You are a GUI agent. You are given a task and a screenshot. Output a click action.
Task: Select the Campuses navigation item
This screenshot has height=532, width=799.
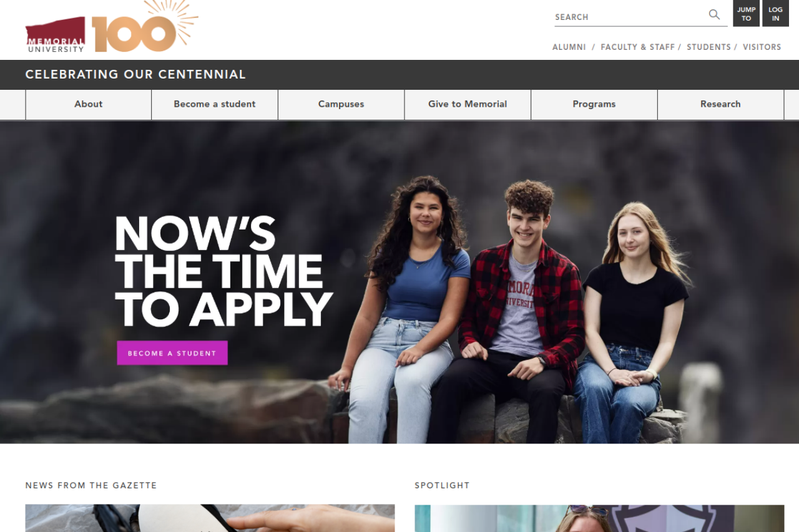click(341, 104)
